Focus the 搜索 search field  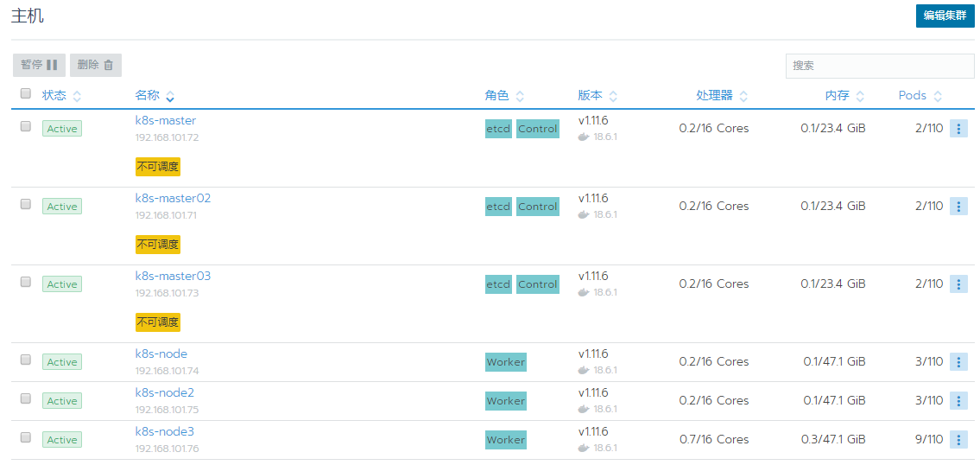[x=879, y=66]
